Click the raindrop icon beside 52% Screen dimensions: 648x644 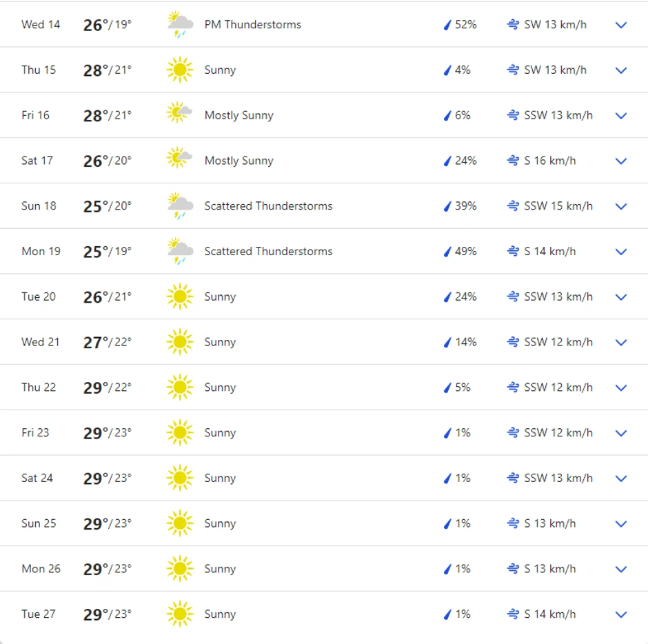tap(447, 25)
